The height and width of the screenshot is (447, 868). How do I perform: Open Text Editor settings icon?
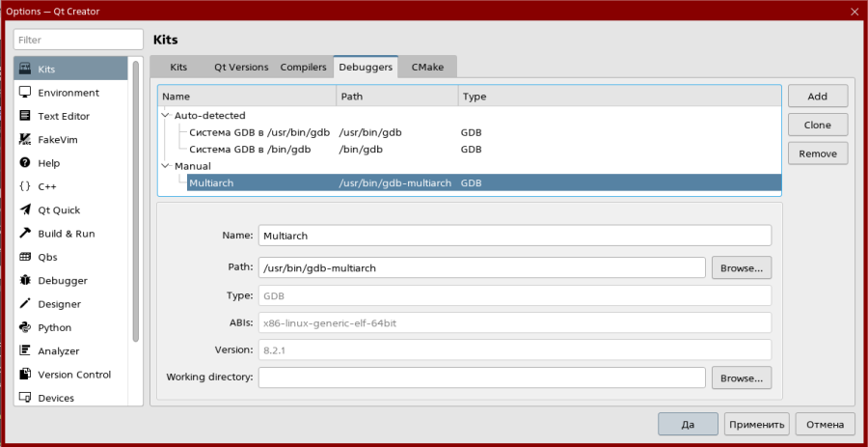pyautogui.click(x=26, y=116)
